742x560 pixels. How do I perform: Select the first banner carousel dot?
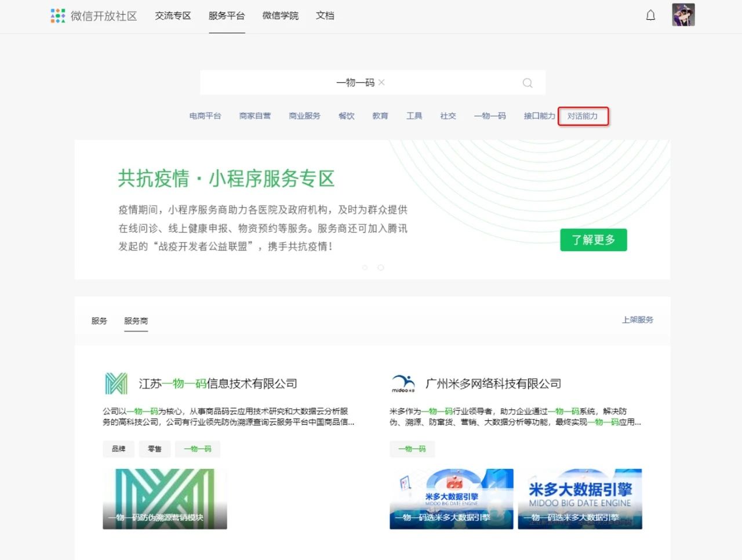[365, 267]
